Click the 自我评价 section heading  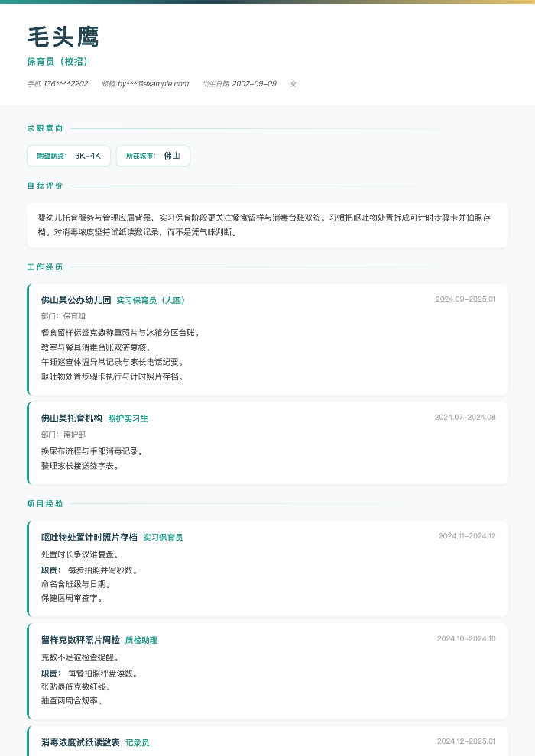[45, 185]
